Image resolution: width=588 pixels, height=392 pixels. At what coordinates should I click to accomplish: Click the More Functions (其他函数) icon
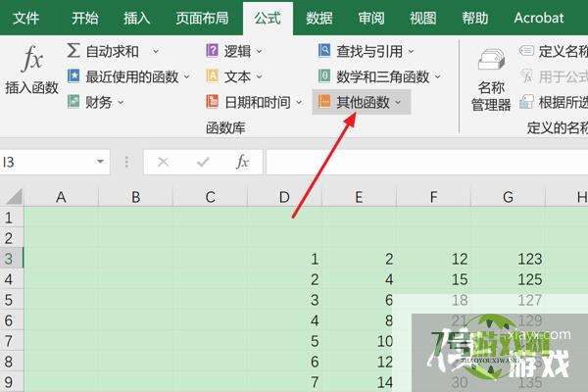[x=324, y=102]
